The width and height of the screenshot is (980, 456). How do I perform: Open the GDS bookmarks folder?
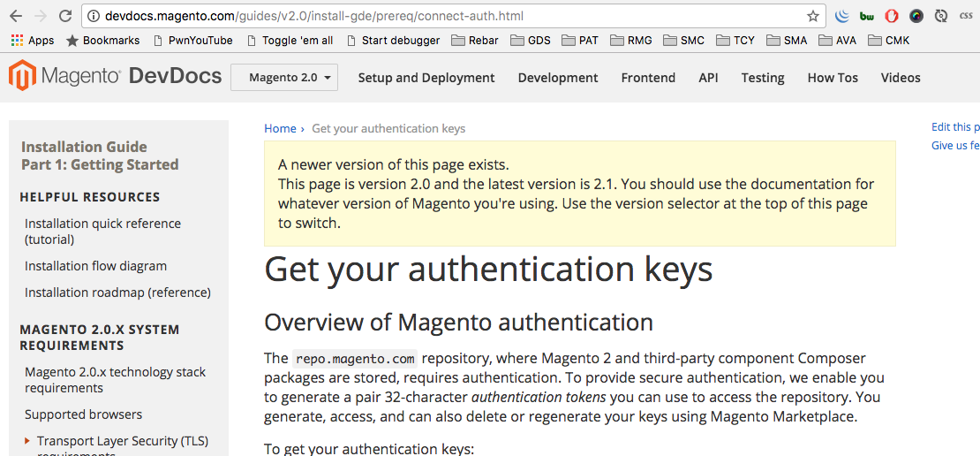(531, 41)
